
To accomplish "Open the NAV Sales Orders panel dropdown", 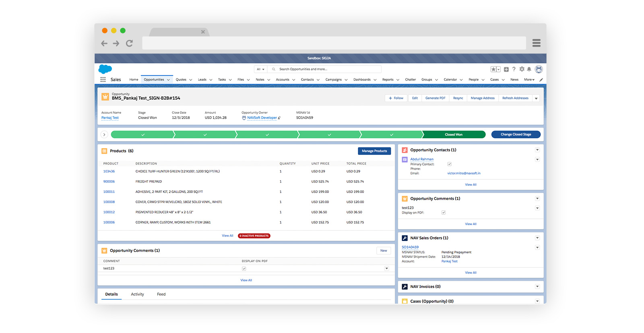I will 537,238.
